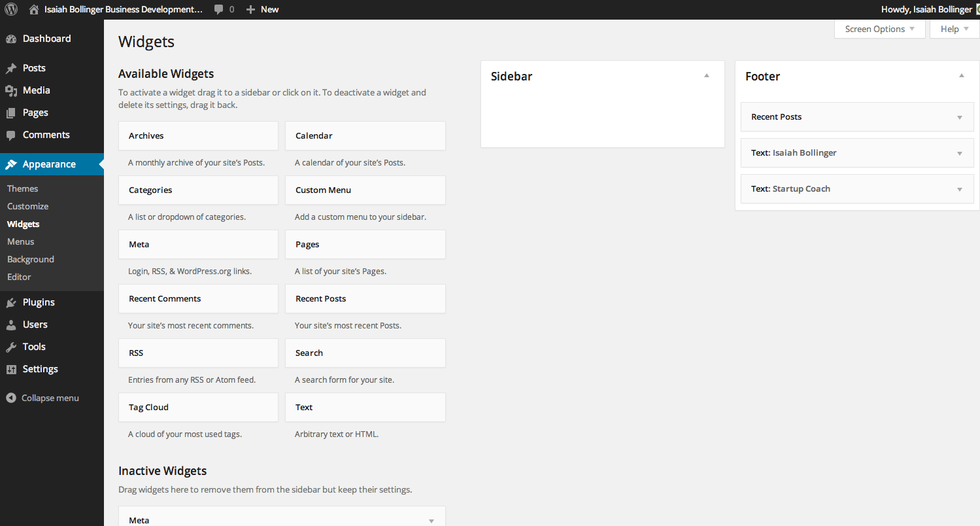Click the Settings sliders icon
Viewport: 980px width, 526px height.
point(11,369)
